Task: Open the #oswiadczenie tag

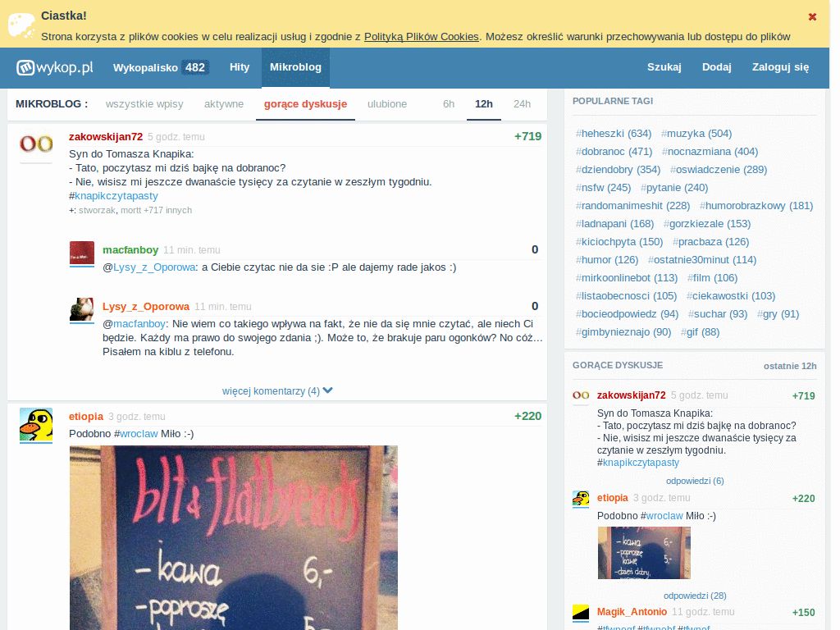Action: point(719,169)
